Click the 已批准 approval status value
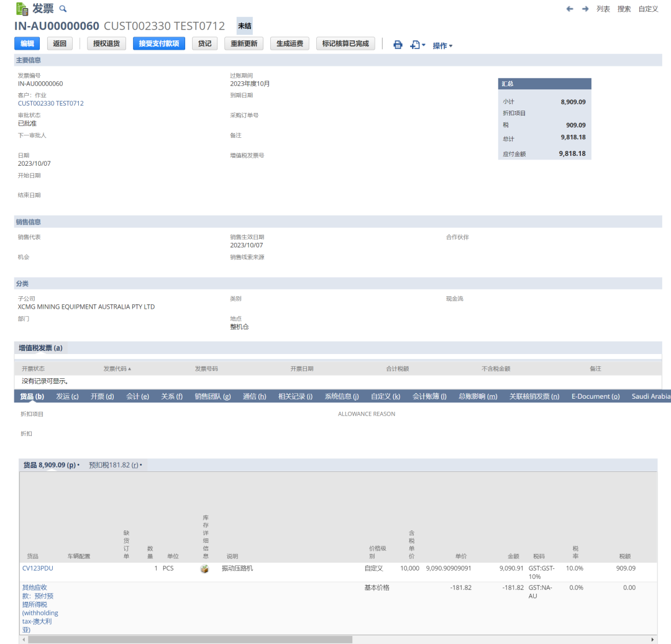This screenshot has height=644, width=671. [27, 124]
